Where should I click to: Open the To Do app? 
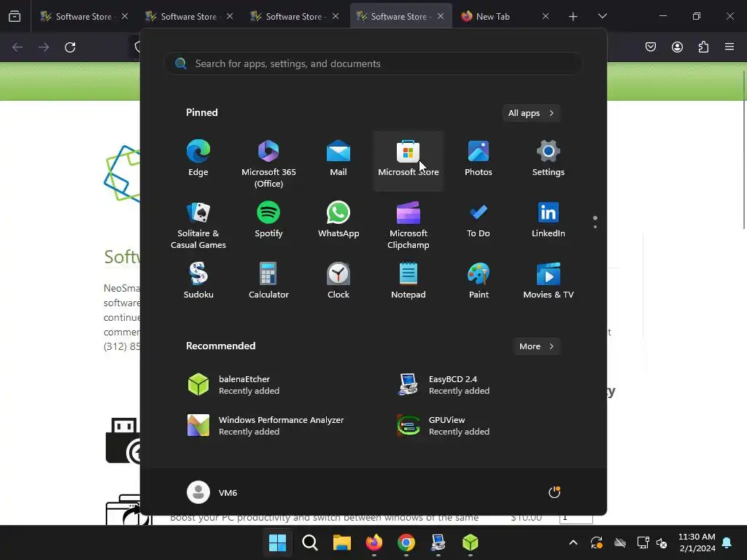click(479, 220)
